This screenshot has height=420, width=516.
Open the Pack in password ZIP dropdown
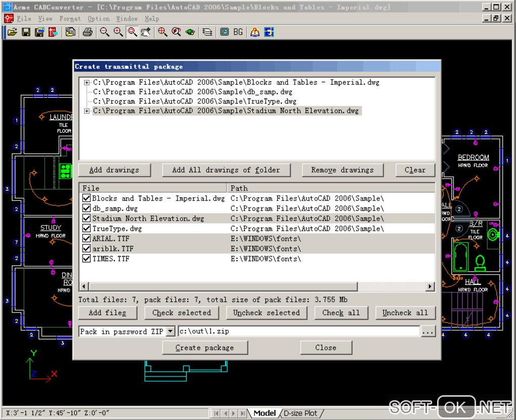click(170, 331)
